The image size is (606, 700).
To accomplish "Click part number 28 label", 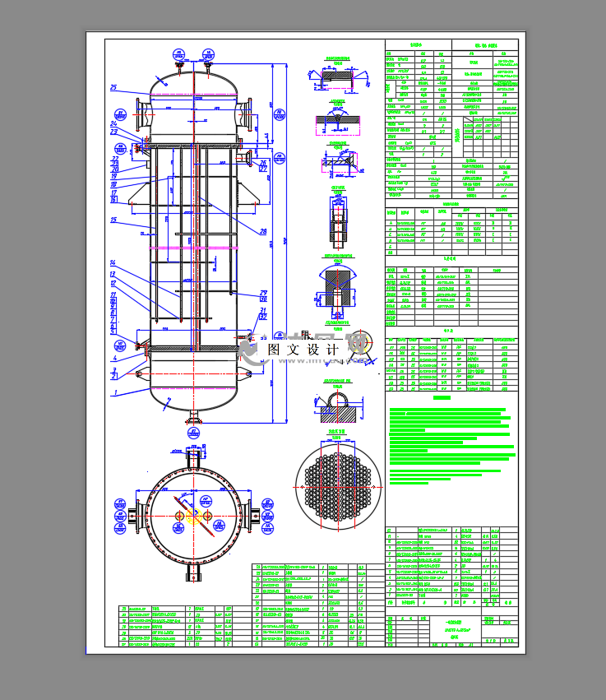I will pos(263,231).
